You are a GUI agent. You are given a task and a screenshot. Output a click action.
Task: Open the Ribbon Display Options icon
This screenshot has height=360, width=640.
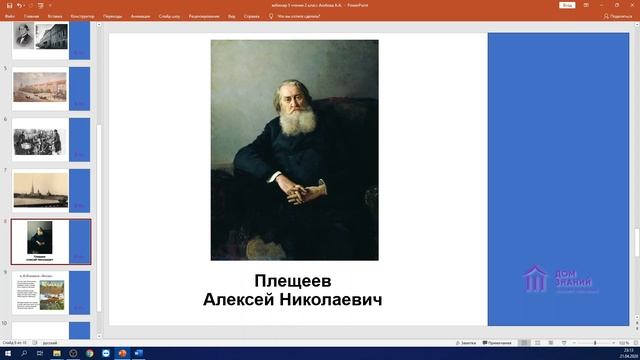(587, 5)
